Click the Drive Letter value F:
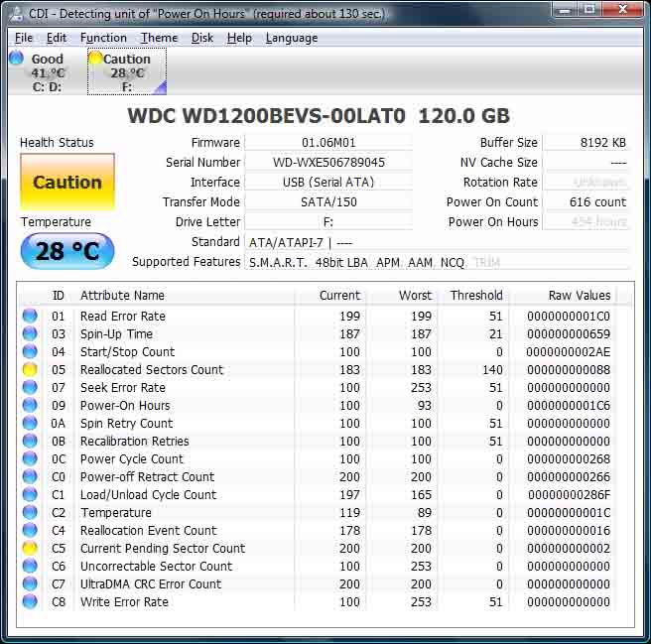Viewport: 651px width, 644px height. tap(328, 222)
